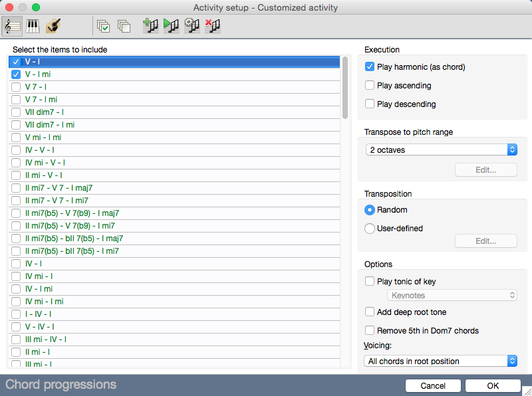Check II mi - V - I checkbox
This screenshot has width=532, height=396.
click(15, 175)
